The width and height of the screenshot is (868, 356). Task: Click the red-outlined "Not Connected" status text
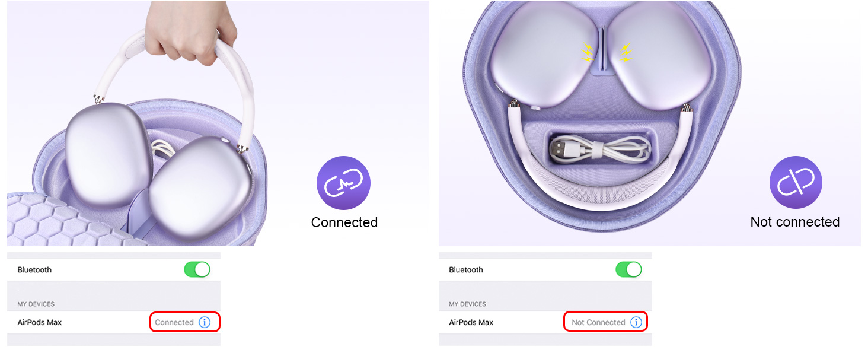point(598,322)
